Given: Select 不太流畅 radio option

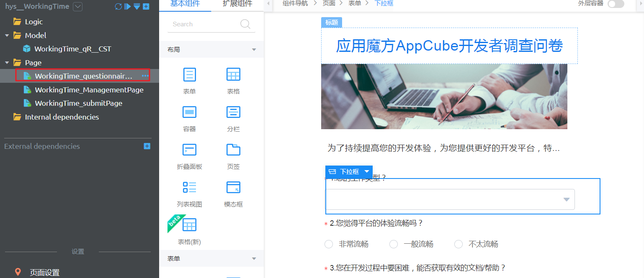Looking at the screenshot, I should [459, 244].
